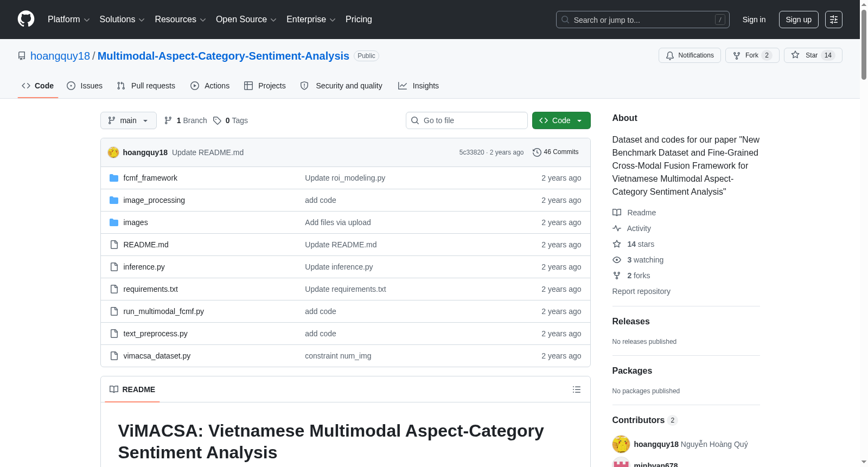
Task: Open constraint num_img commit message
Action: pyautogui.click(x=338, y=356)
